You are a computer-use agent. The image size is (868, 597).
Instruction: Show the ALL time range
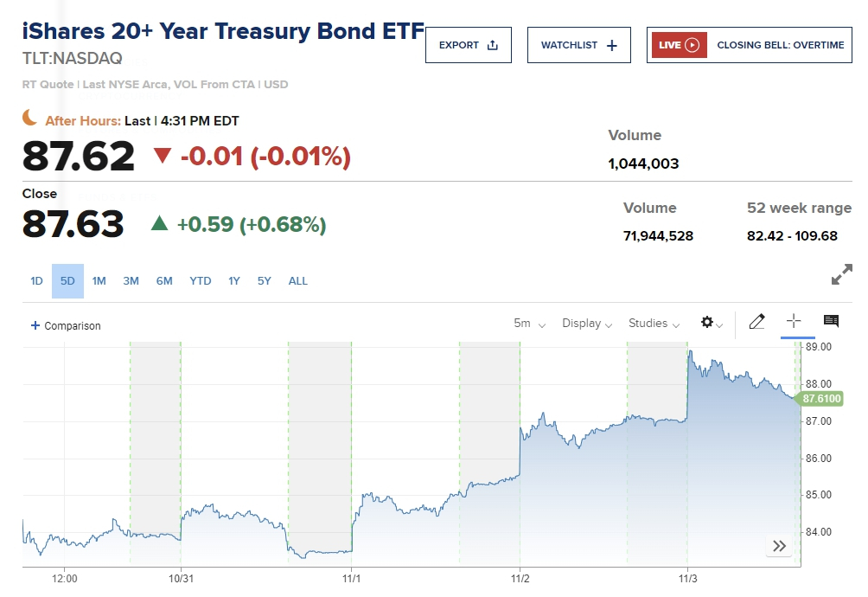[x=297, y=281]
